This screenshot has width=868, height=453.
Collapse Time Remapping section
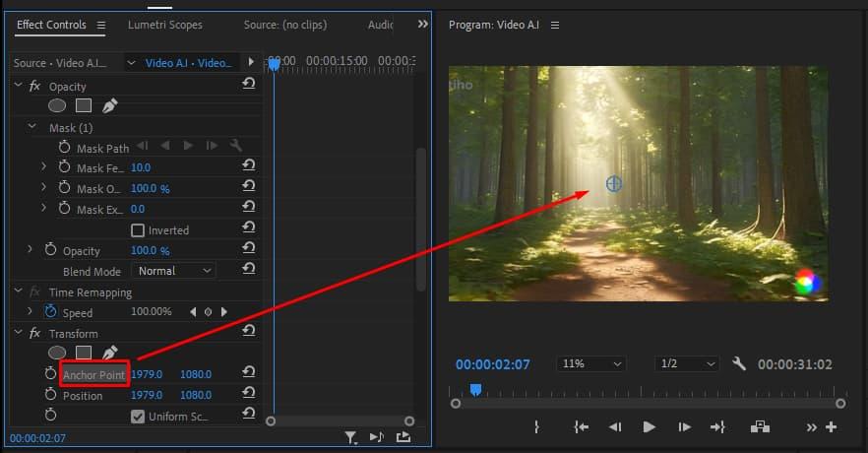[x=19, y=291]
